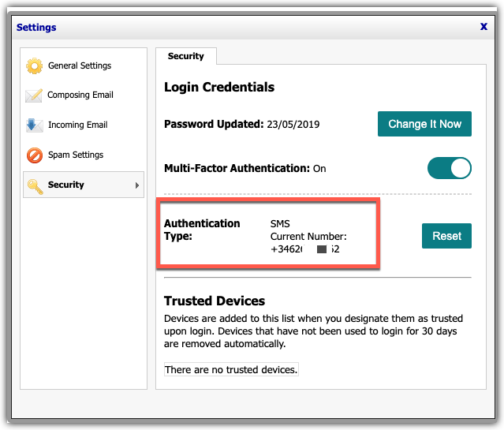
Task: Click the General Settings gear icon
Action: coord(34,66)
